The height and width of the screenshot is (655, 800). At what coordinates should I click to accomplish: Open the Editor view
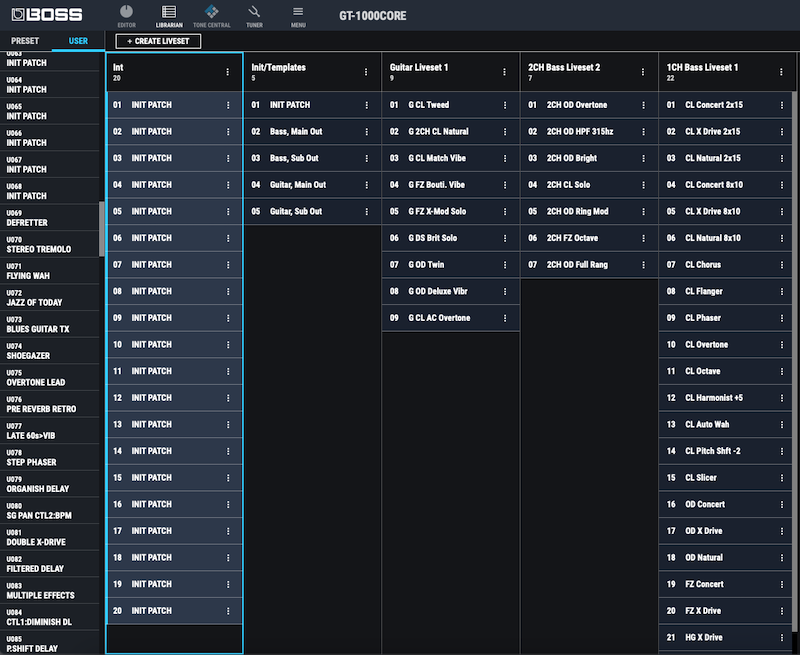pos(127,16)
